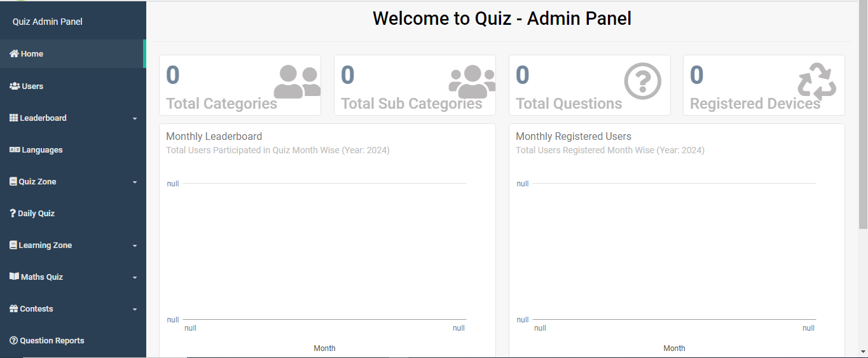Expand the Quiz Zone dropdown arrow

point(135,182)
